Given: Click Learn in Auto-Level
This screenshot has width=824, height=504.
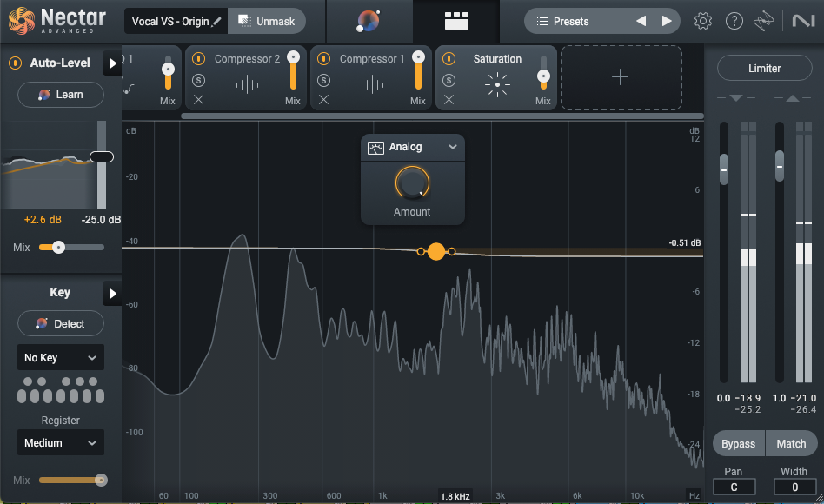Looking at the screenshot, I should (61, 95).
